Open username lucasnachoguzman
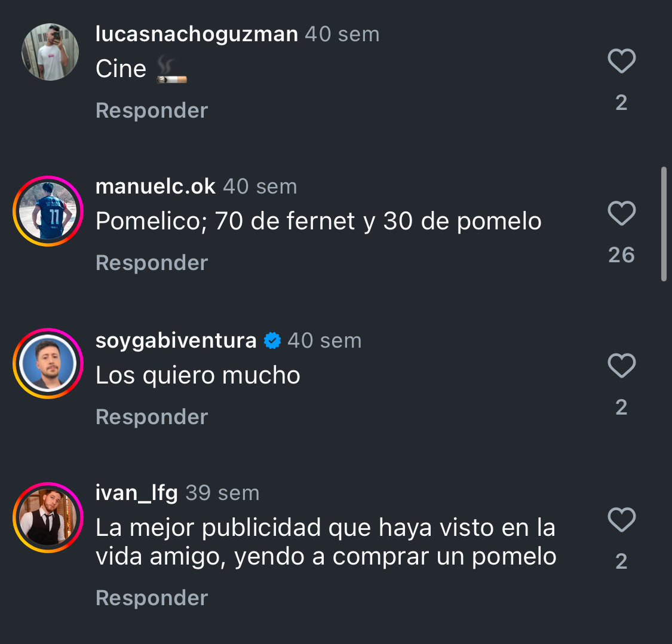The height and width of the screenshot is (644, 672). (x=197, y=34)
